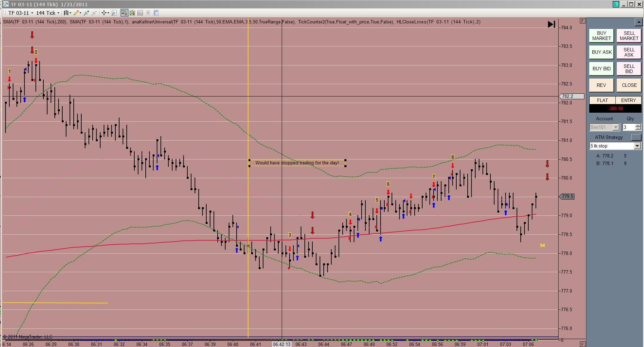Image resolution: width=644 pixels, height=347 pixels.
Task: Click the ENTRY cell
Action: click(x=629, y=100)
